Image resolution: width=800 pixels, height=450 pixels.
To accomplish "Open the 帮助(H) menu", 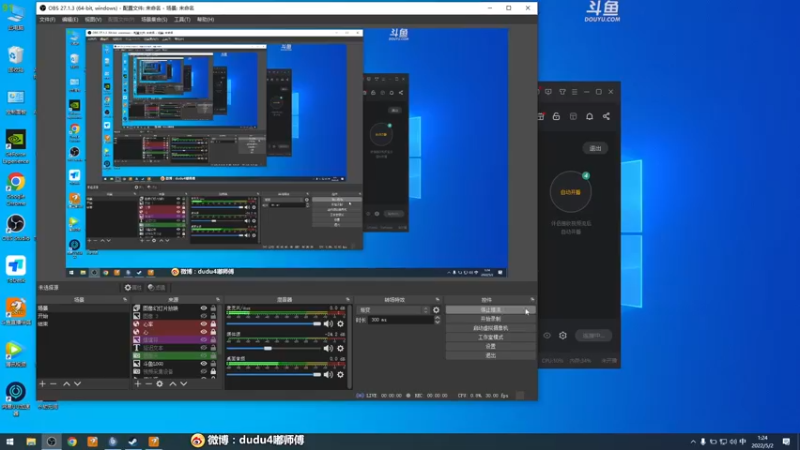I will click(206, 19).
